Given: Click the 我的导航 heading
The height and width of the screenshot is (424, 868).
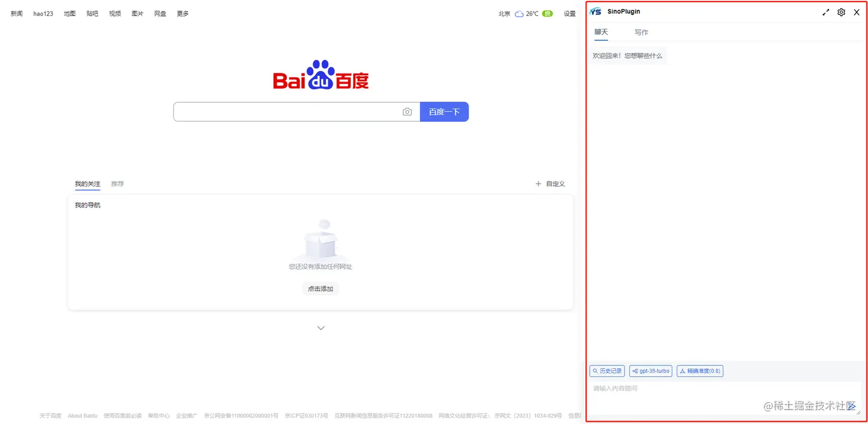Looking at the screenshot, I should click(87, 205).
